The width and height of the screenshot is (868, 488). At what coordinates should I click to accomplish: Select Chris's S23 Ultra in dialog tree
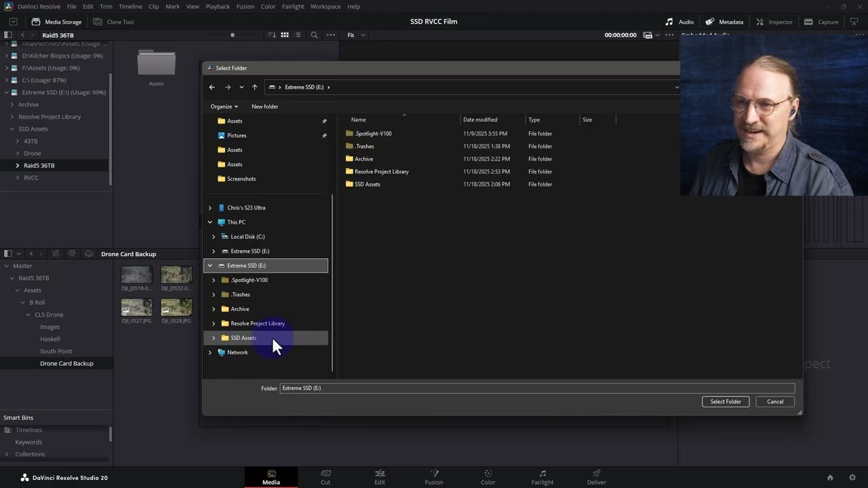click(x=246, y=208)
